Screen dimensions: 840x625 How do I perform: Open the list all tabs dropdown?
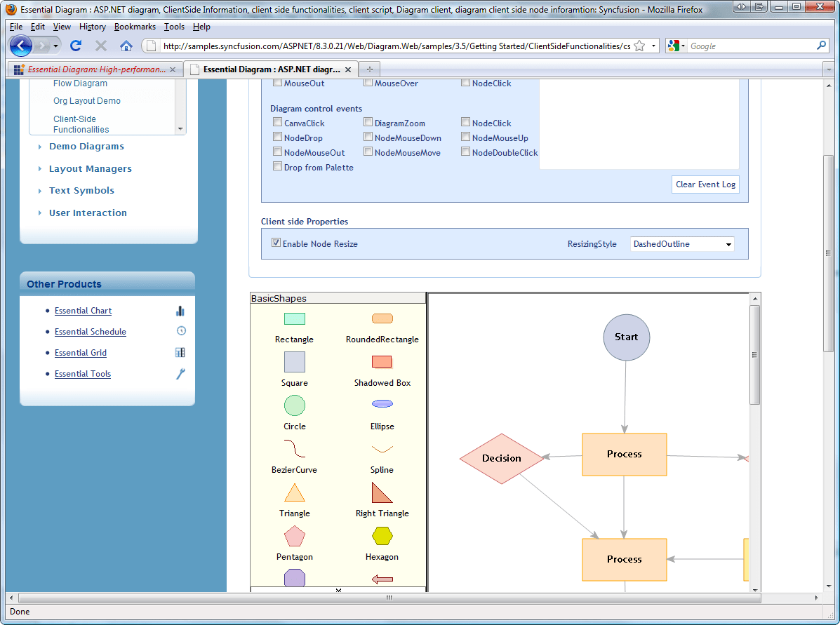(x=829, y=69)
